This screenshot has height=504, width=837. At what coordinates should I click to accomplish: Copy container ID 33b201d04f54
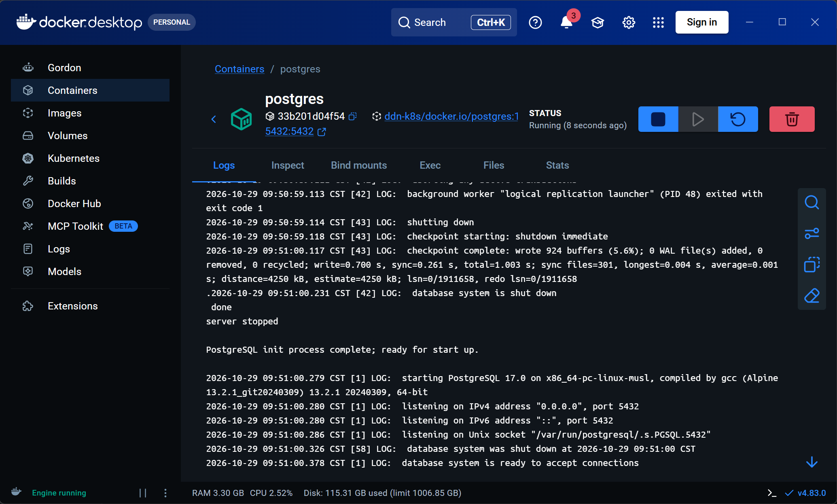pyautogui.click(x=353, y=116)
